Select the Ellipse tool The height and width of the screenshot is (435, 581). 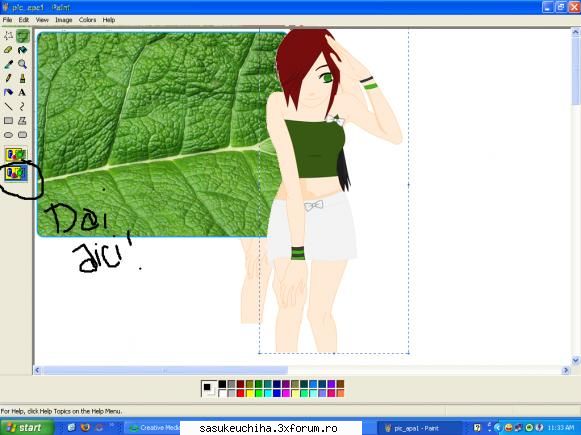[x=8, y=135]
